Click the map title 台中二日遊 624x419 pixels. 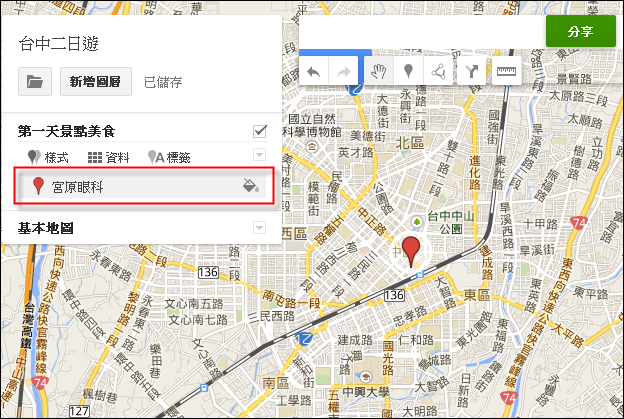[58, 43]
